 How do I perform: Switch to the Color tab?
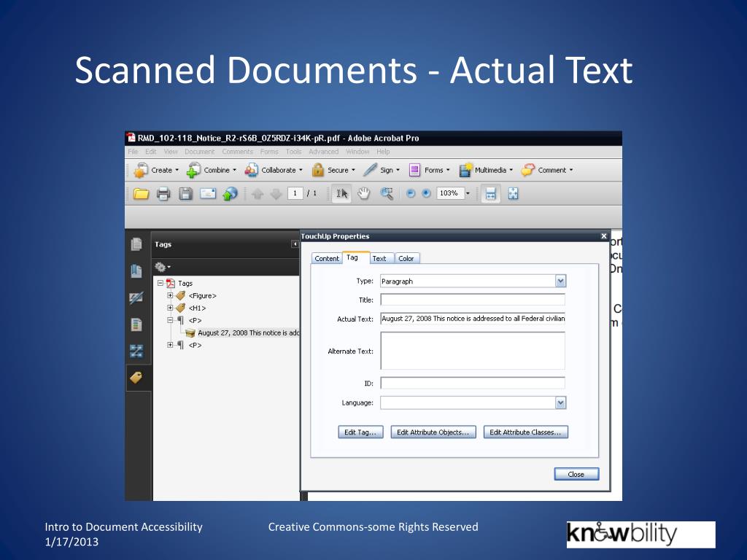click(x=406, y=258)
